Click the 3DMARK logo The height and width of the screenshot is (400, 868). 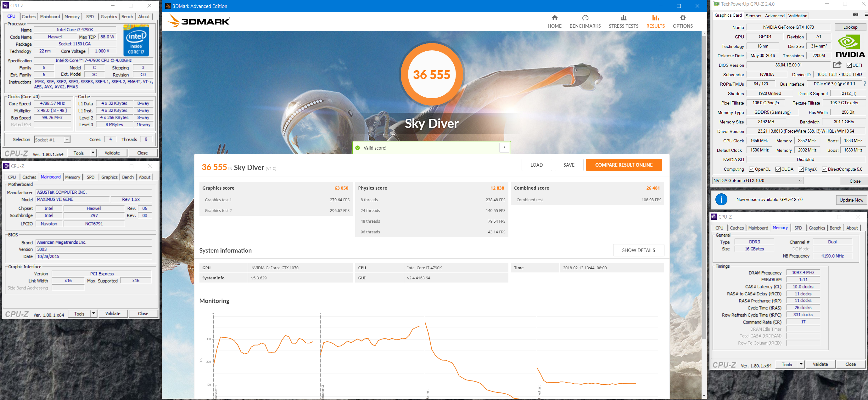click(x=199, y=21)
